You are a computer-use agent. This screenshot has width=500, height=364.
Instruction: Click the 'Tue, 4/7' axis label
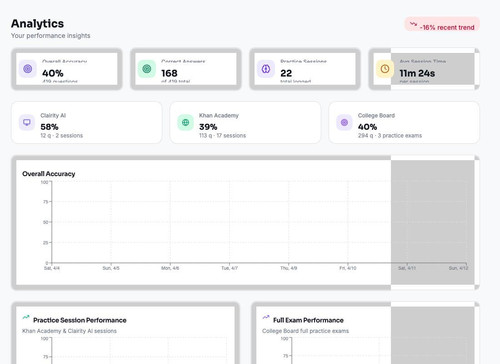[229, 268]
